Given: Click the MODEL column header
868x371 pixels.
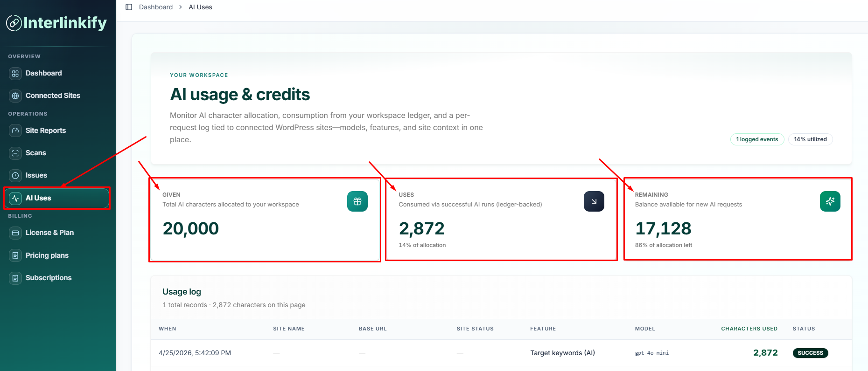Looking at the screenshot, I should point(645,329).
